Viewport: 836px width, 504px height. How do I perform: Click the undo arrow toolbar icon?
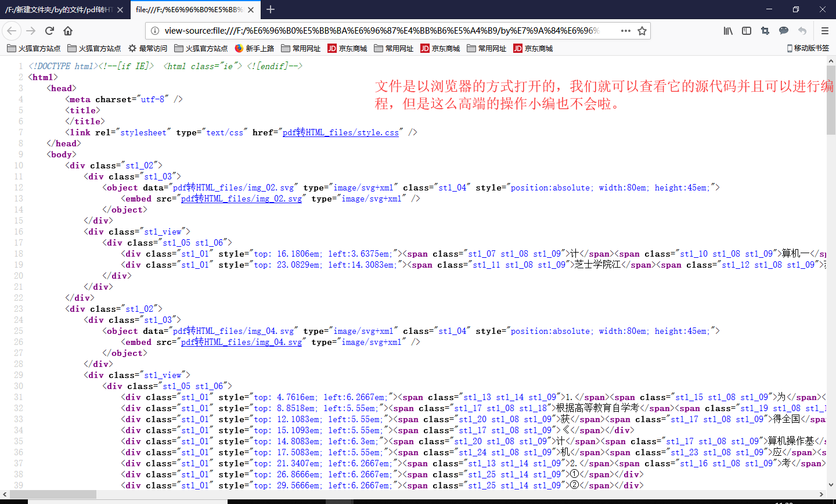[x=802, y=31]
